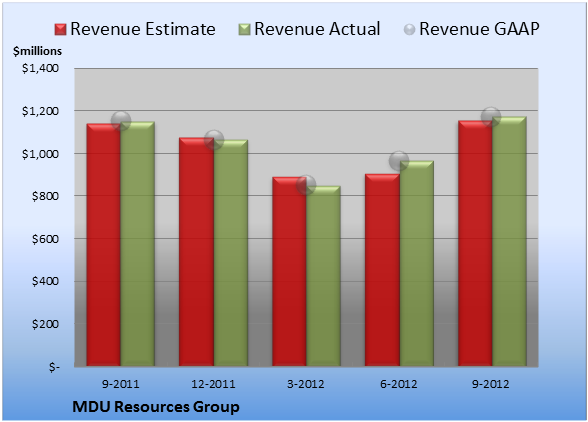The width and height of the screenshot is (588, 422).
Task: Select the red estimate bar for 9-2011
Action: (104, 245)
